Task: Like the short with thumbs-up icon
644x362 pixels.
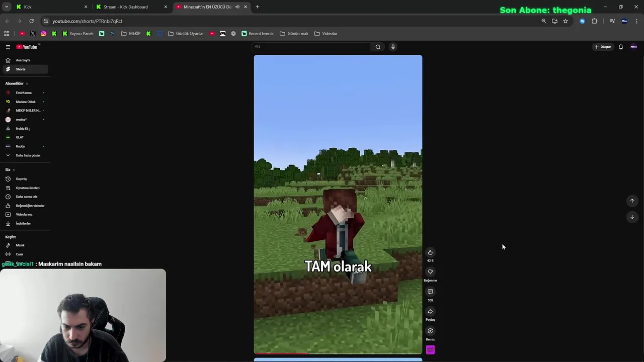Action: (430, 252)
